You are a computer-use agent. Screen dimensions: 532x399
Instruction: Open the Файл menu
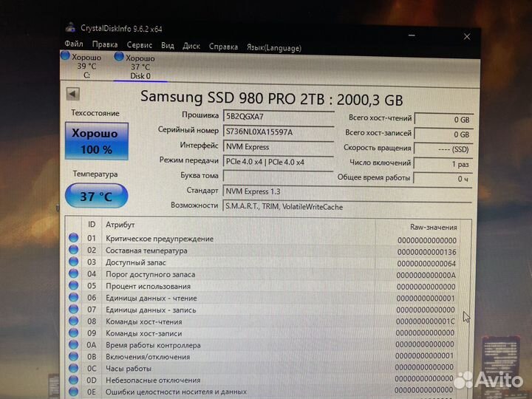[x=74, y=44]
